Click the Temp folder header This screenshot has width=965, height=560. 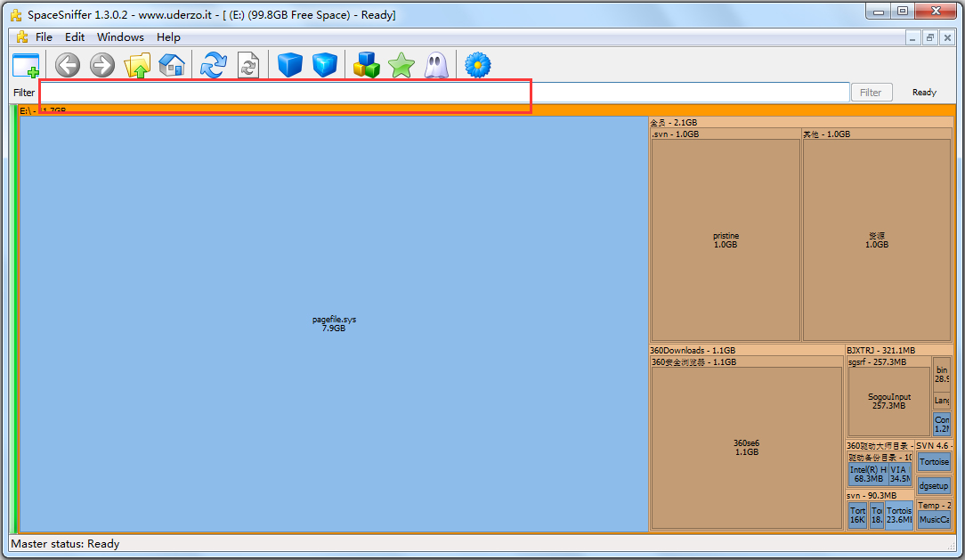click(x=934, y=505)
